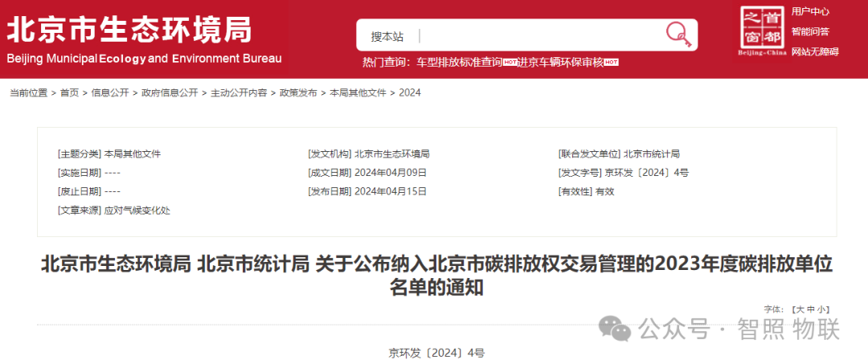Screen dimensions: 868x364
Task: Click the search magnifier key icon
Action: coord(678,35)
